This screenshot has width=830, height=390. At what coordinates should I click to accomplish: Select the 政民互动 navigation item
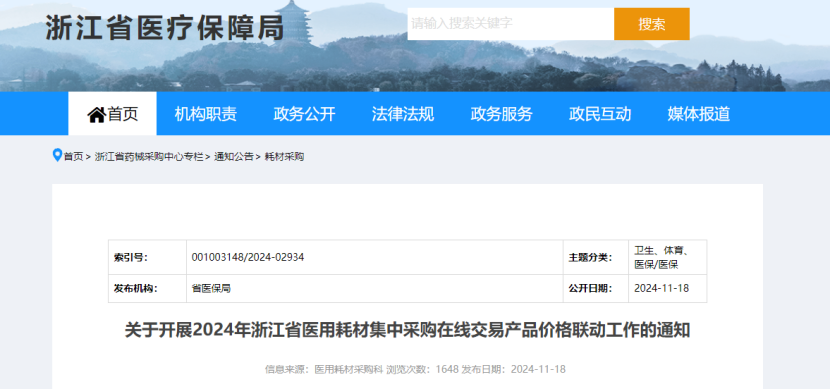coord(600,114)
